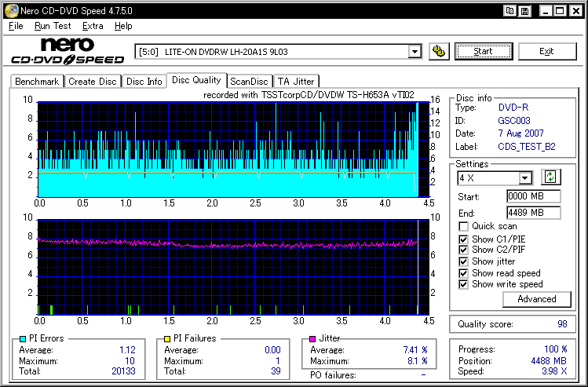The image size is (588, 387).
Task: Toggle the Show jitter checkbox
Action: pyautogui.click(x=464, y=261)
